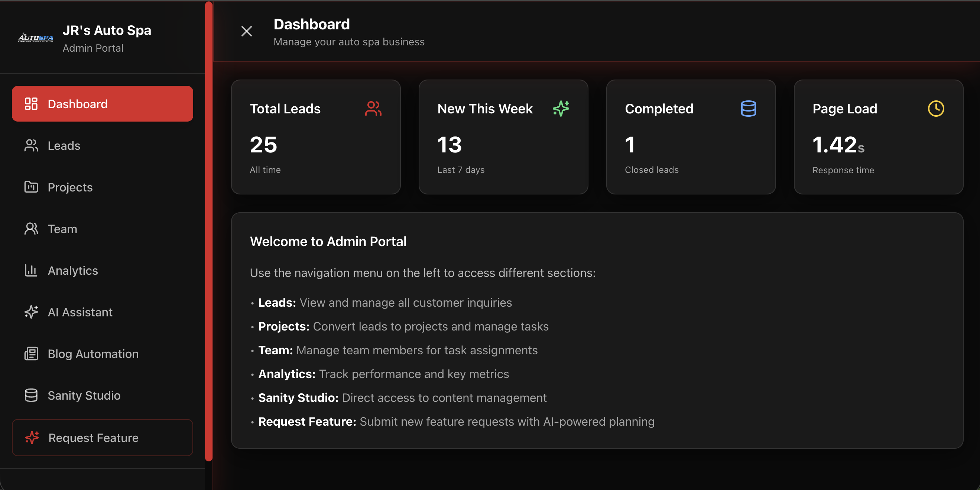
Task: Click the Total Leads card
Action: [315, 137]
